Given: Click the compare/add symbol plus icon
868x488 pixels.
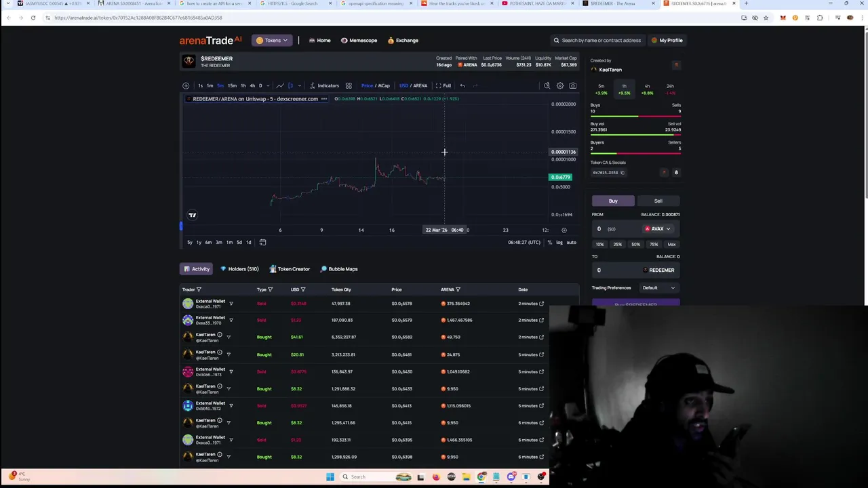Looking at the screenshot, I should click(x=186, y=85).
